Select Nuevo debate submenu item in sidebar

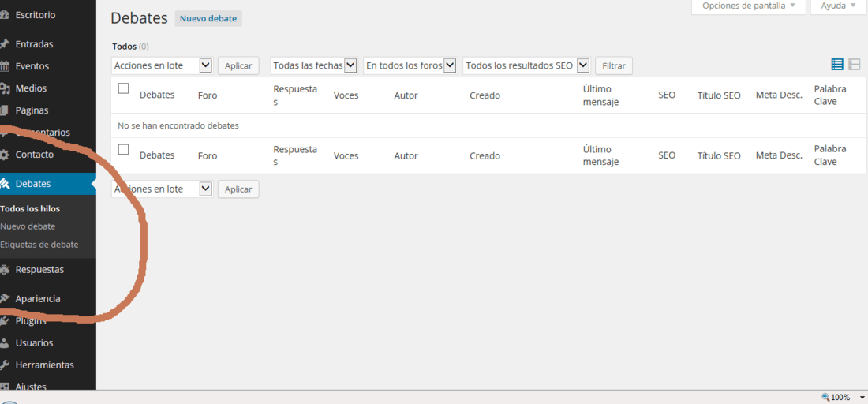(x=28, y=227)
